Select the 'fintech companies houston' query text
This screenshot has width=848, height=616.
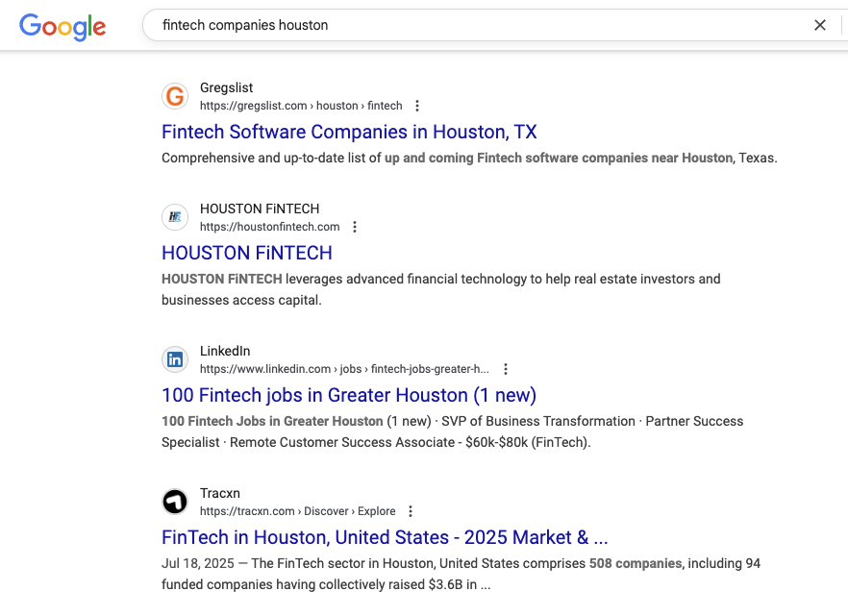[x=243, y=25]
